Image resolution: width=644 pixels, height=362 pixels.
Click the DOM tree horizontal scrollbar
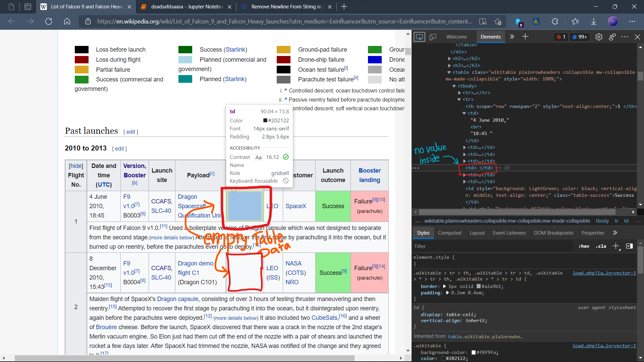[x=517, y=212]
